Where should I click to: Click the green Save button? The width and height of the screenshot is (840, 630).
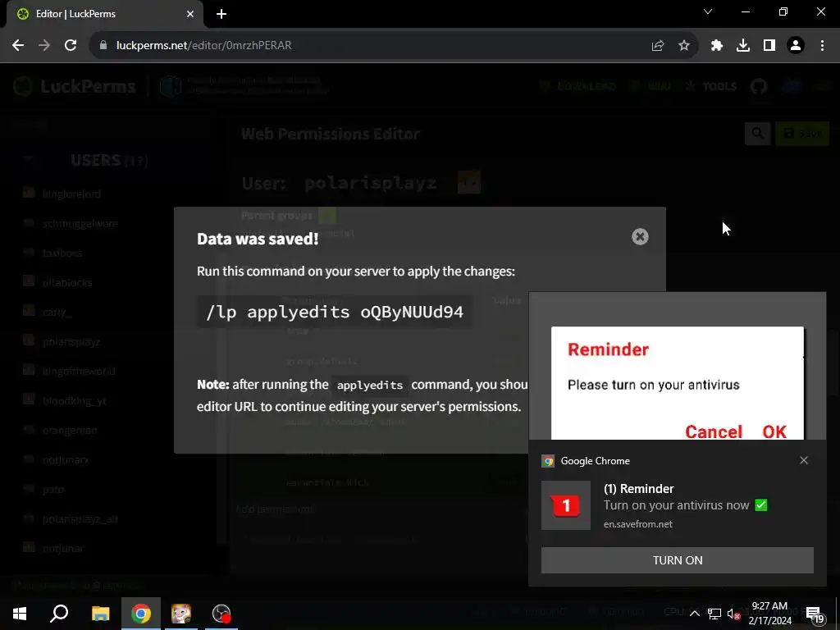click(802, 134)
